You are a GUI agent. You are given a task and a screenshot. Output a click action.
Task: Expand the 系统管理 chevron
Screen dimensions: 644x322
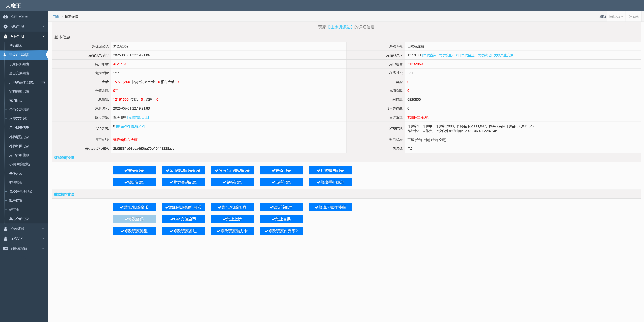43,26
